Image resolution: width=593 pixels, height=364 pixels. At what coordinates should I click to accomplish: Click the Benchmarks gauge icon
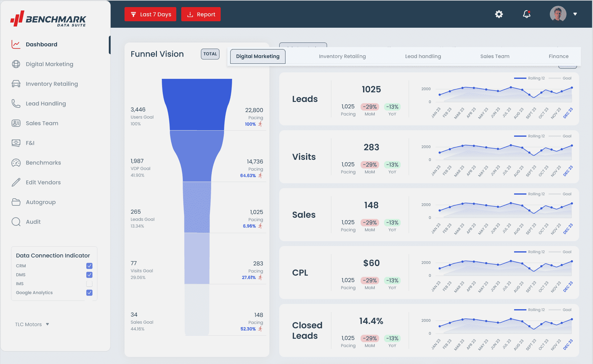point(16,163)
